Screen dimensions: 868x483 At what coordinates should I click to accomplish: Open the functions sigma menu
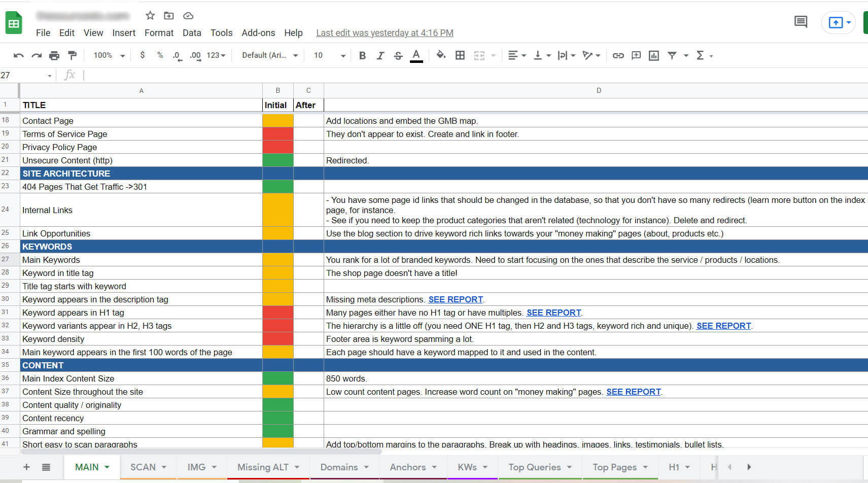(704, 55)
